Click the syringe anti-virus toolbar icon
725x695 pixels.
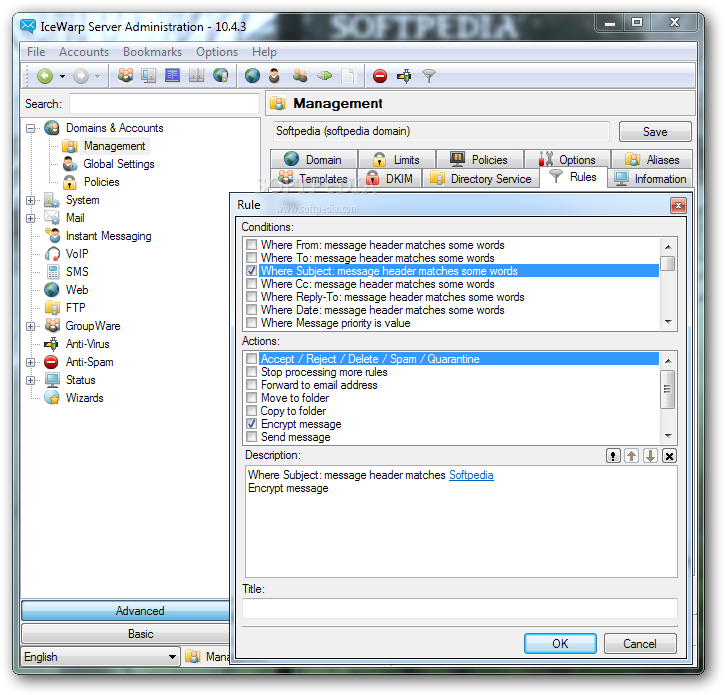(x=404, y=76)
